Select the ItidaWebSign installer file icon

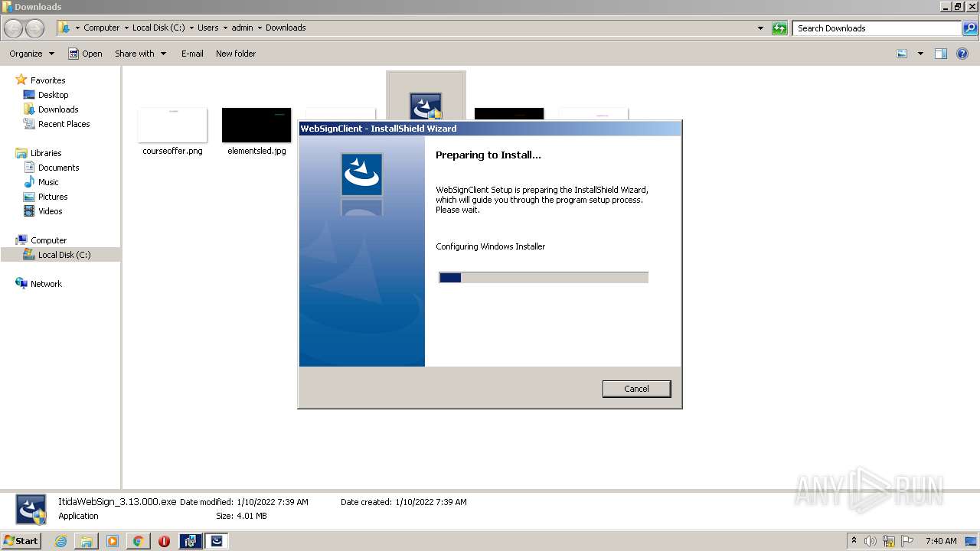[x=426, y=105]
